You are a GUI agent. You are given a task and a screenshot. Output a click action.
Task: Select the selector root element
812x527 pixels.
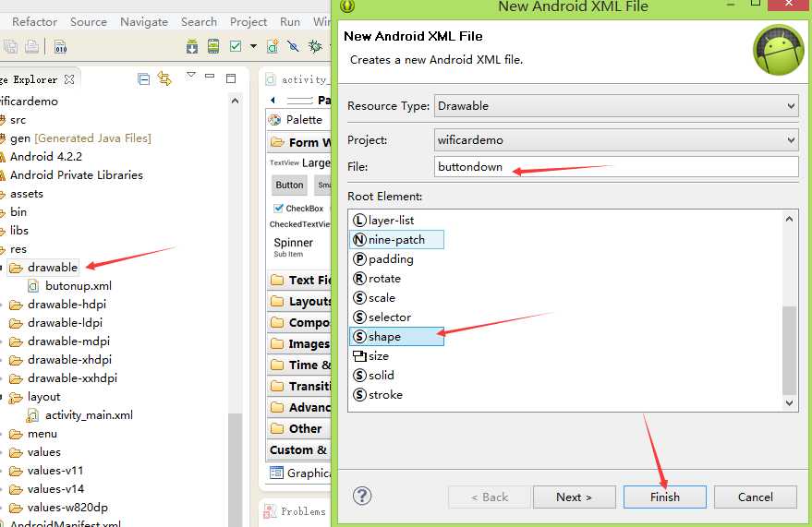[x=382, y=317]
